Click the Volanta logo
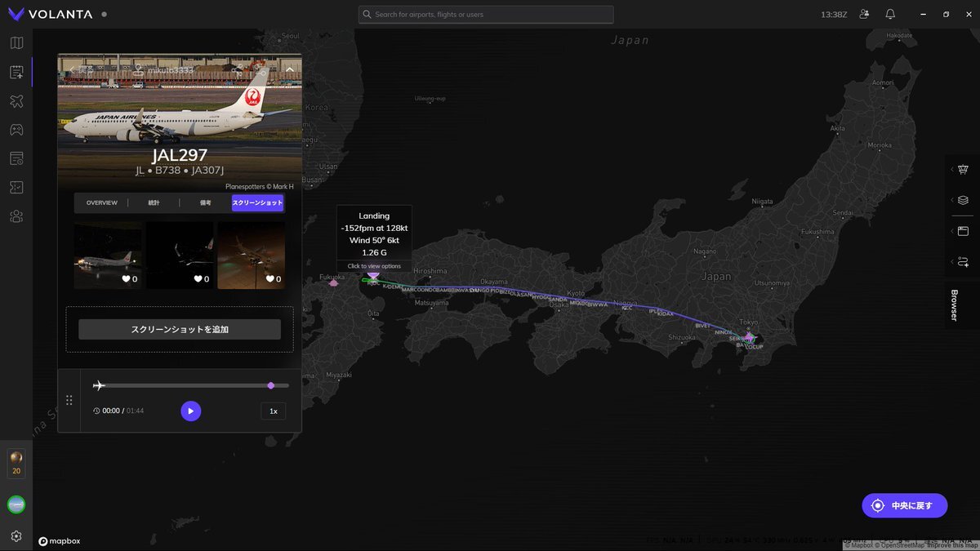Image resolution: width=980 pixels, height=551 pixels. pyautogui.click(x=51, y=15)
